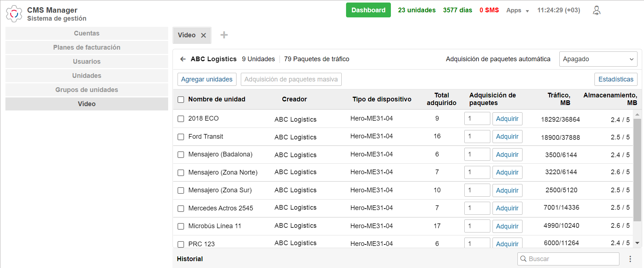644x268 pixels.
Task: Select all units with header checkbox
Action: [181, 100]
